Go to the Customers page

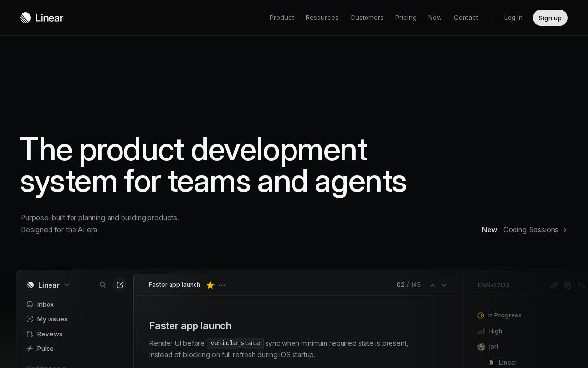[367, 18]
